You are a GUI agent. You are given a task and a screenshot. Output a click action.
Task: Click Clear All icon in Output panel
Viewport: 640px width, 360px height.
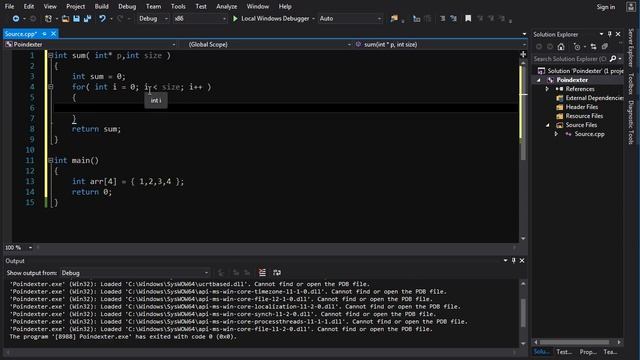click(x=262, y=273)
